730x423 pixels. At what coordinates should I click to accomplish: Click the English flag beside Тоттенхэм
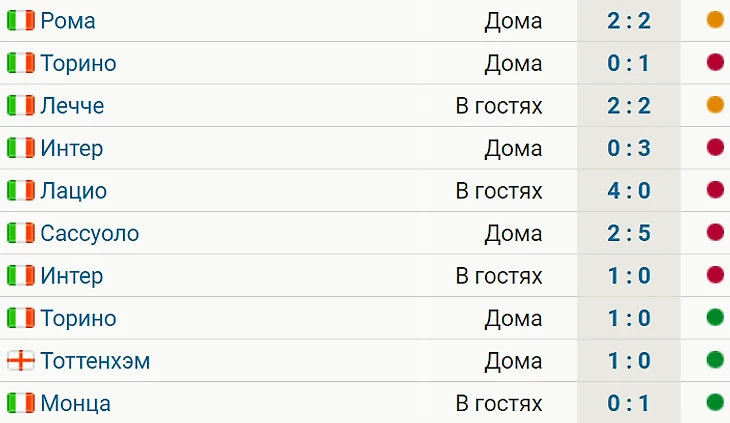(20, 361)
